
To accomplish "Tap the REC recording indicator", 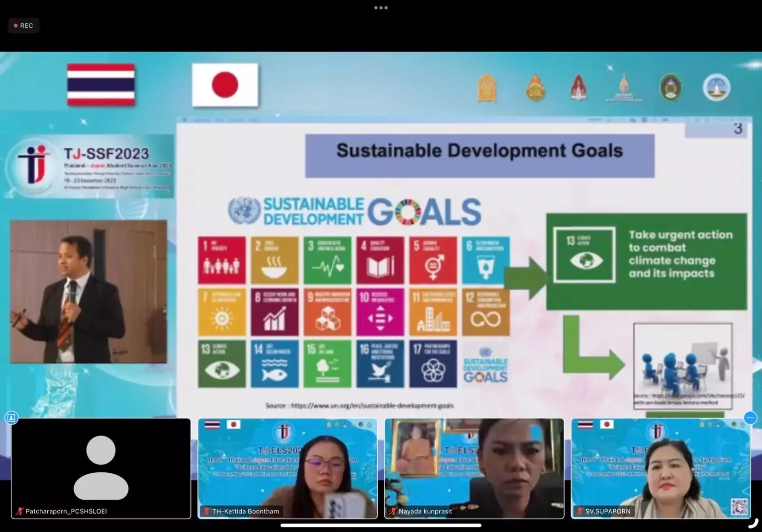I will point(23,25).
